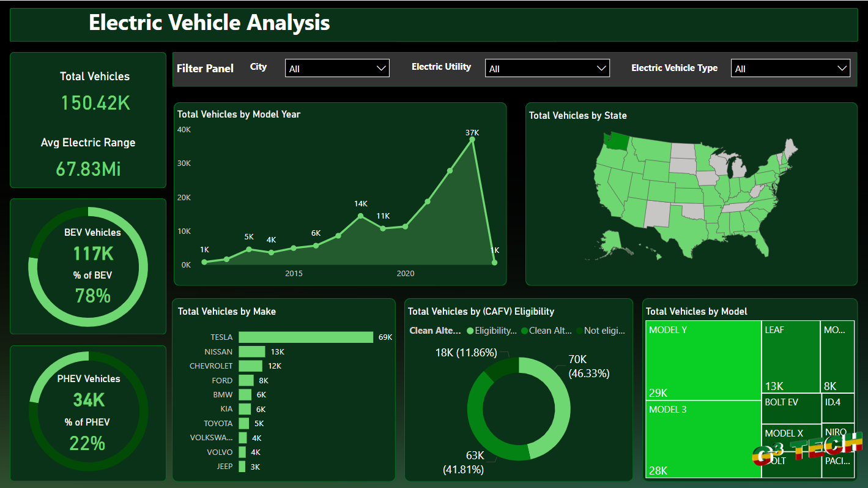Click the 34K PHEV count
Image resolution: width=868 pixels, height=488 pixels.
[89, 400]
